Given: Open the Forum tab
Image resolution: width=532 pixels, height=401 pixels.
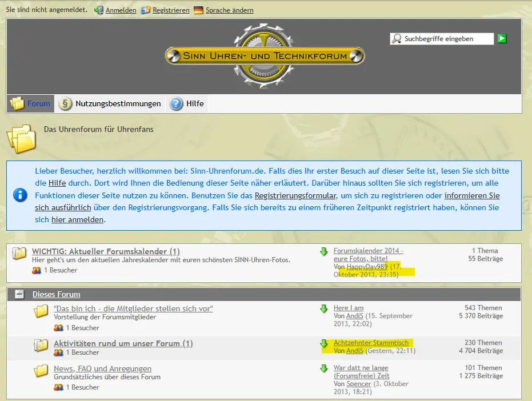Looking at the screenshot, I should point(31,104).
